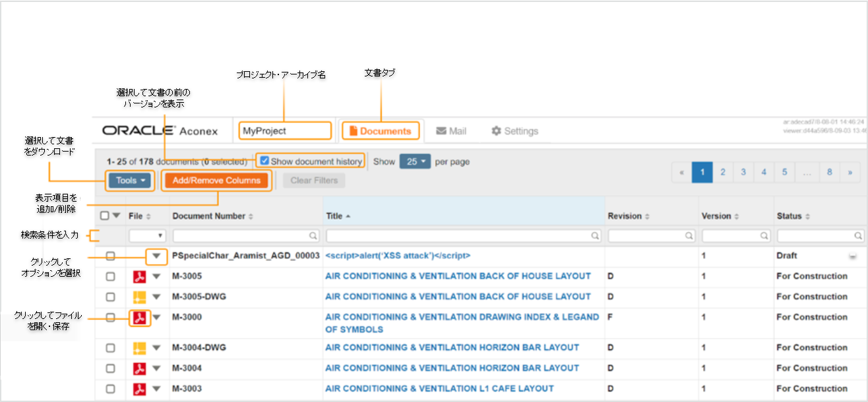Open the PDF file icon for M-3003
This screenshot has height=402, width=868.
click(139, 389)
